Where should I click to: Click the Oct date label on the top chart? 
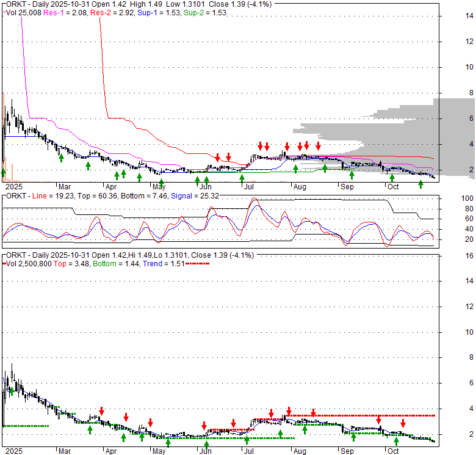(x=393, y=187)
